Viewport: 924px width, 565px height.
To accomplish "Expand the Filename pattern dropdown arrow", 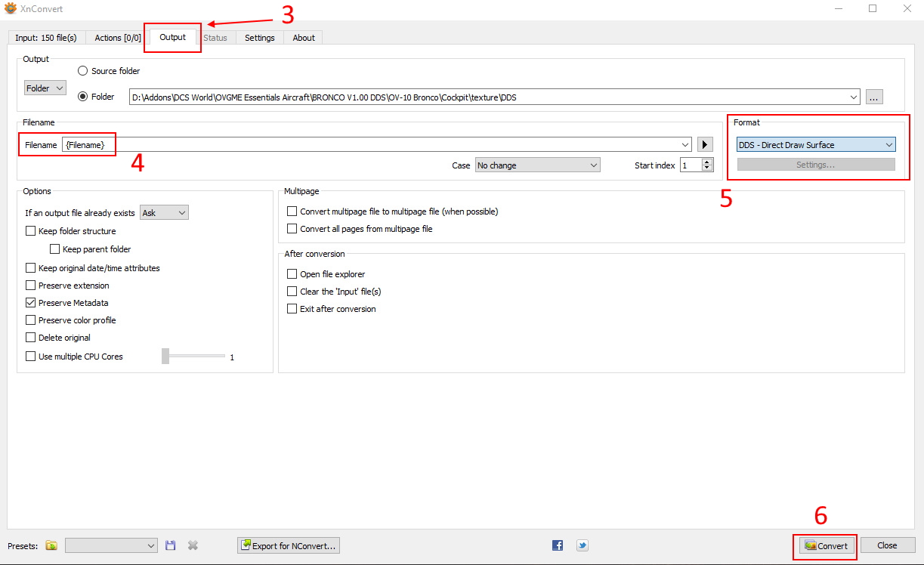I will (685, 144).
